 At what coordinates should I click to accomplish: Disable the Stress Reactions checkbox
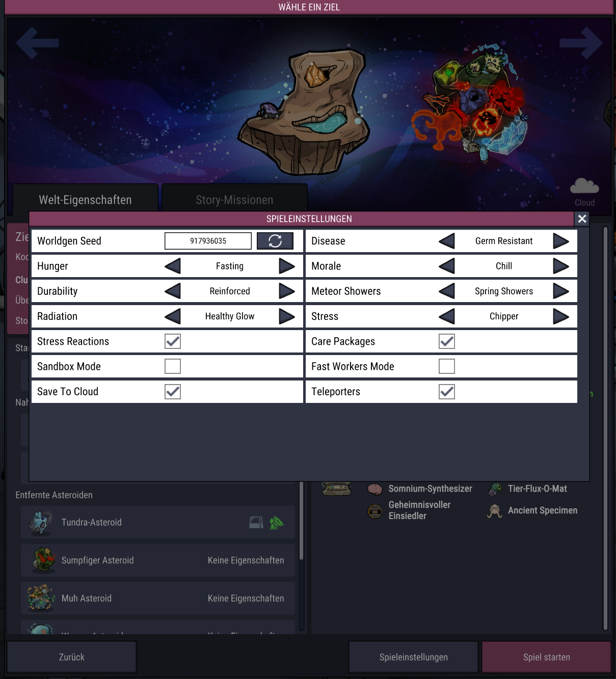coord(173,341)
